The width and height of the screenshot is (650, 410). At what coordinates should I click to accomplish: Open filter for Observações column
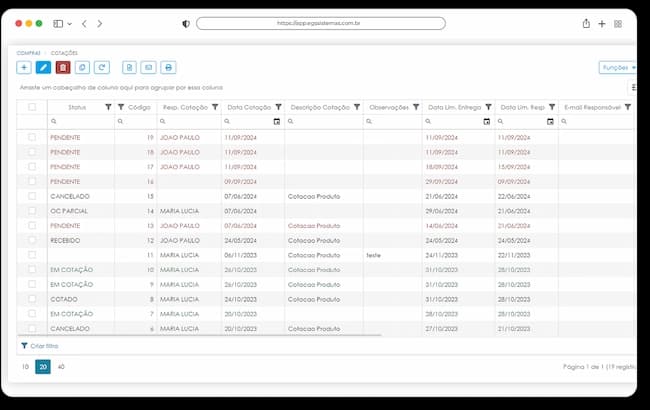416,107
